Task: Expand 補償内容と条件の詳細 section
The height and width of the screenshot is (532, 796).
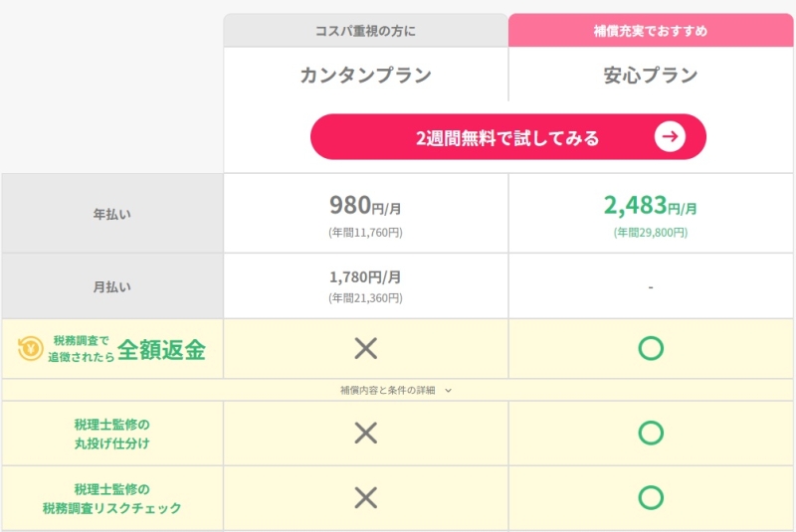Action: [390, 390]
